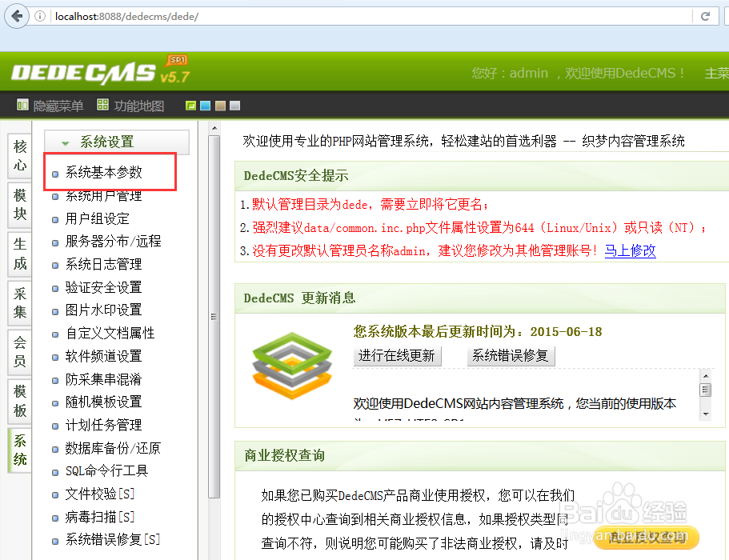Click the update message scrollbar up arrow
Viewport: 729px width, 560px height.
[x=706, y=375]
